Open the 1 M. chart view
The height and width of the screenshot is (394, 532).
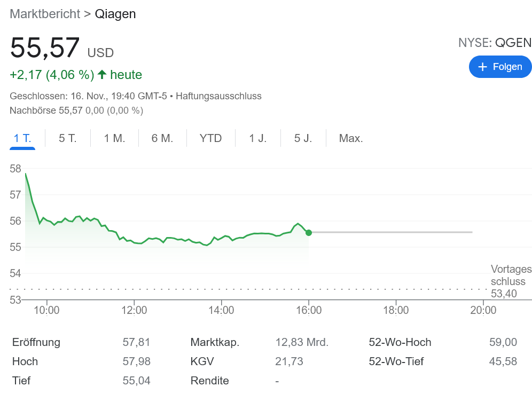pos(114,138)
